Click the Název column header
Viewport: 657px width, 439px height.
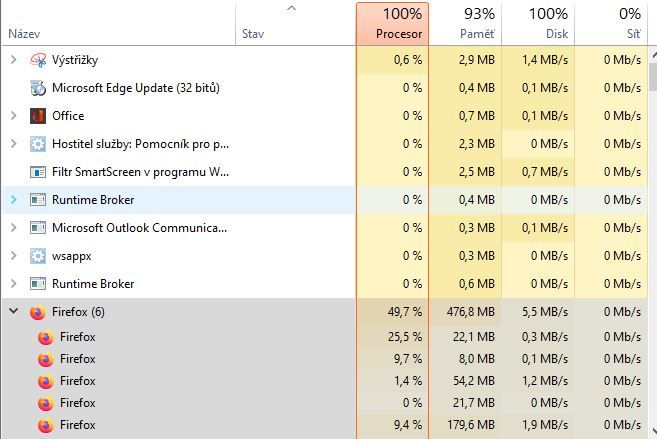118,23
